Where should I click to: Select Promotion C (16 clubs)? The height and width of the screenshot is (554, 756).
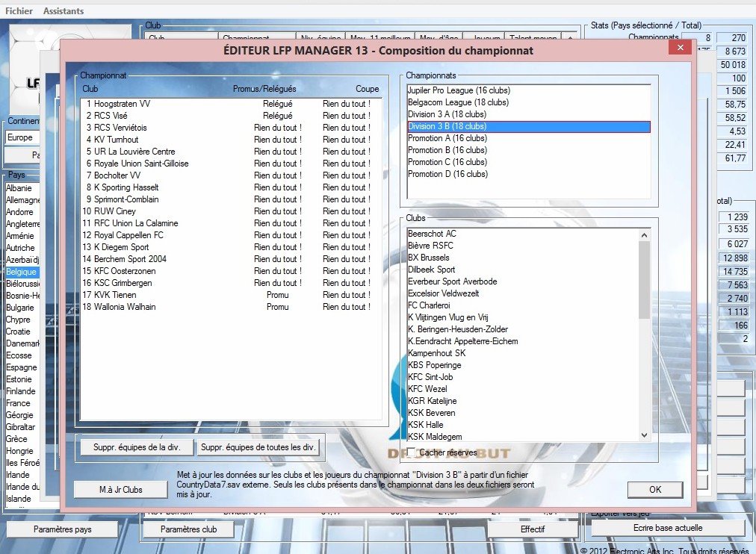[x=529, y=162]
